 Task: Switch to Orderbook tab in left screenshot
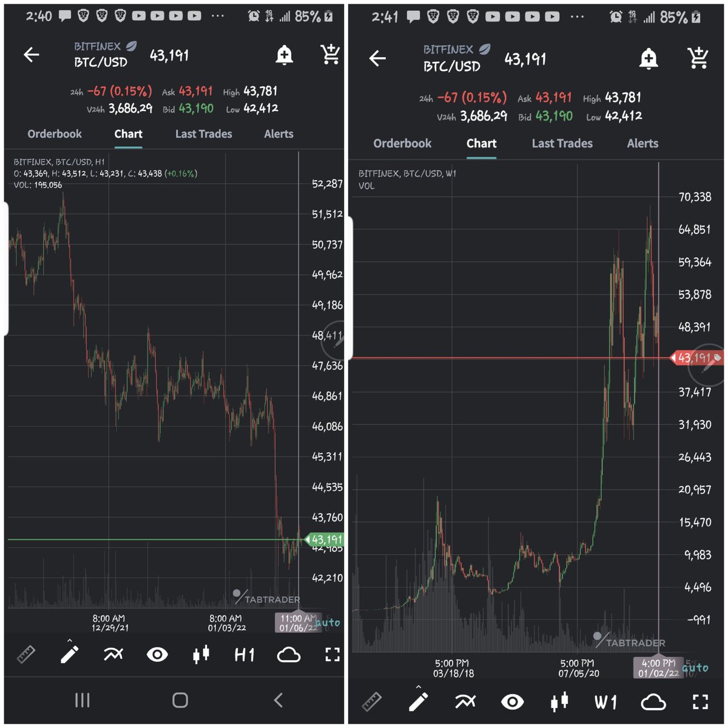click(55, 134)
